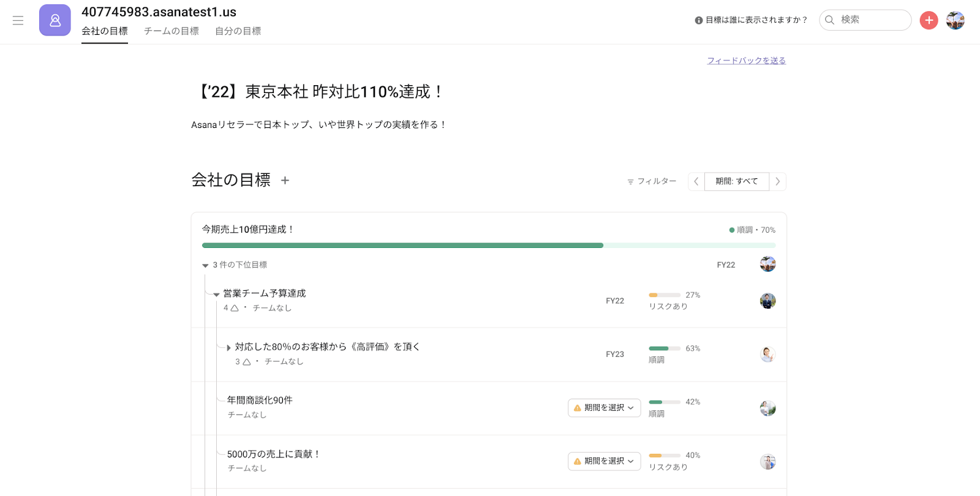Expand the 対応した80%のお客様 goal
Screen dimensions: 980x496
(228, 347)
